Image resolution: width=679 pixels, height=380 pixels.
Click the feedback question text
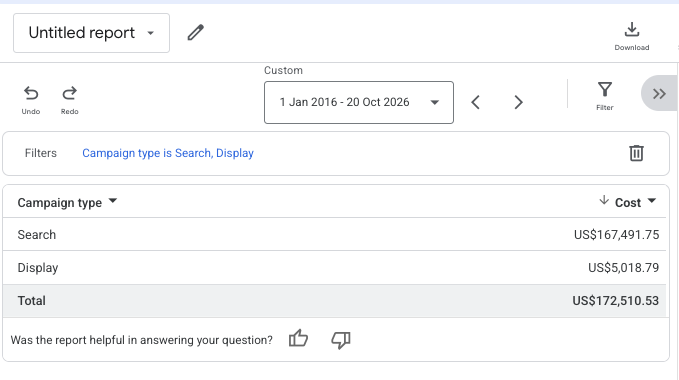(142, 340)
